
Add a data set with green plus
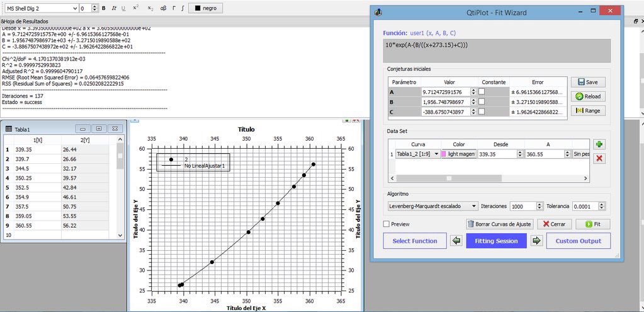pos(599,144)
